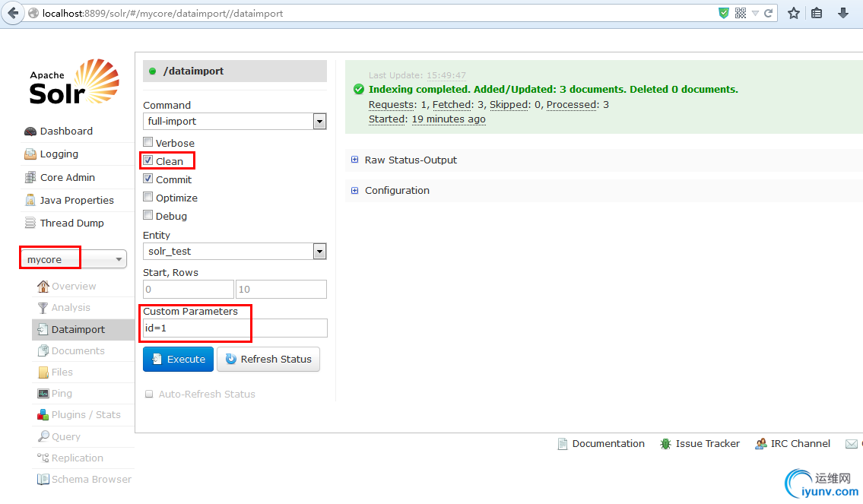Go to the Dashboard page

[66, 131]
